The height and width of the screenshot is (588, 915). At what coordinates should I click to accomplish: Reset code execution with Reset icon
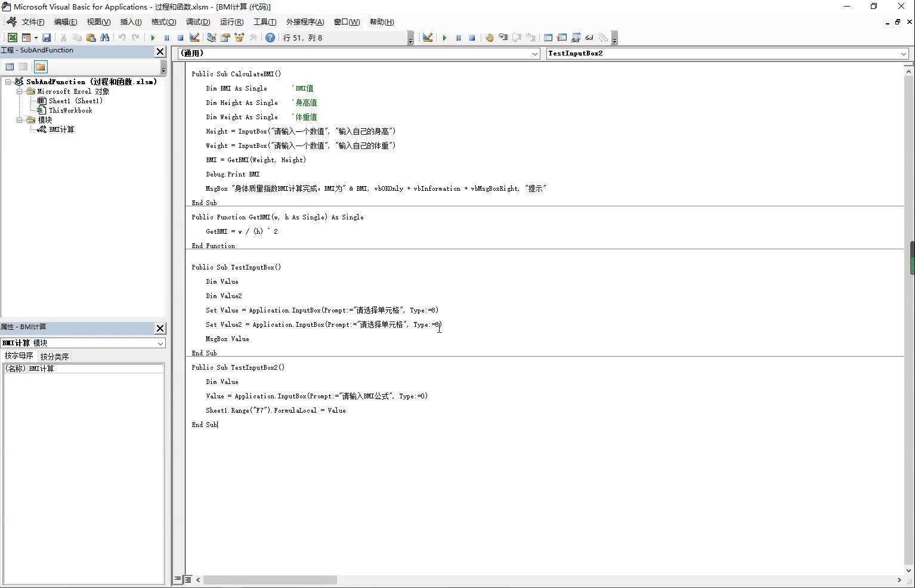click(180, 38)
